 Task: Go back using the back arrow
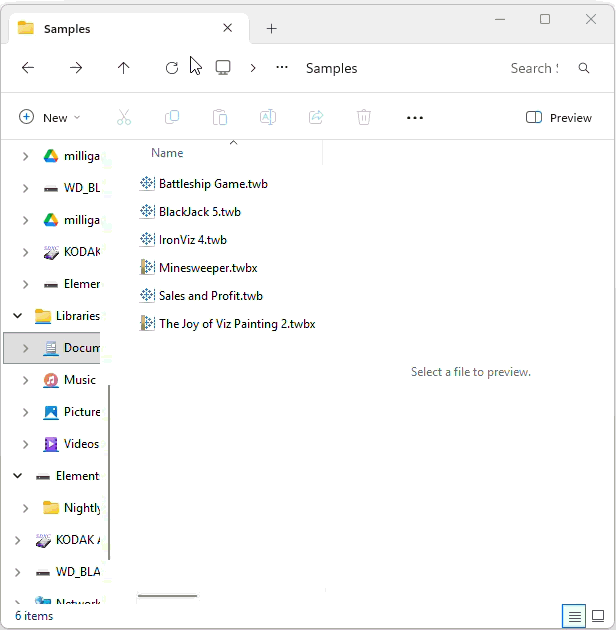tap(28, 68)
